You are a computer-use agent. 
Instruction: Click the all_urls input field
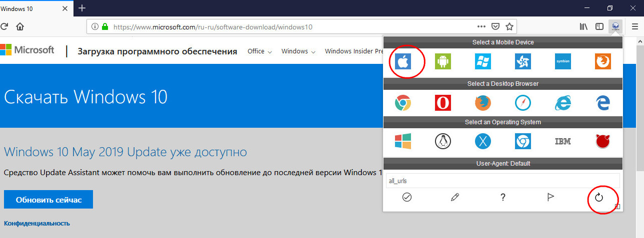tap(502, 181)
